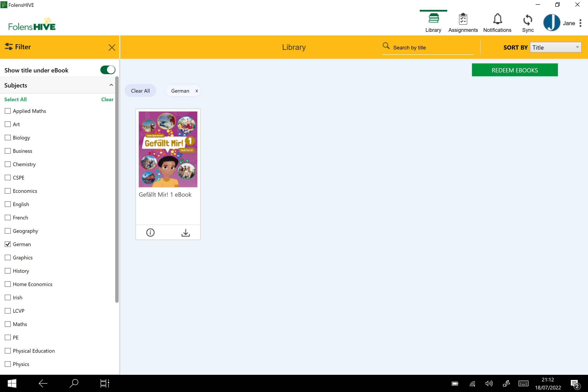The image size is (588, 392).
Task: Open Notifications bell icon
Action: coord(497,20)
